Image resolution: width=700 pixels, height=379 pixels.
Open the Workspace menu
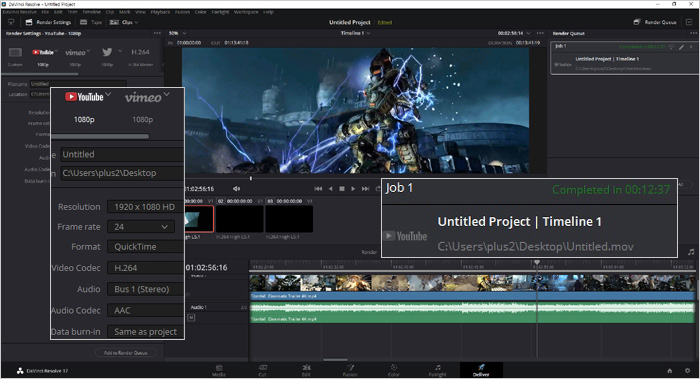pyautogui.click(x=246, y=12)
